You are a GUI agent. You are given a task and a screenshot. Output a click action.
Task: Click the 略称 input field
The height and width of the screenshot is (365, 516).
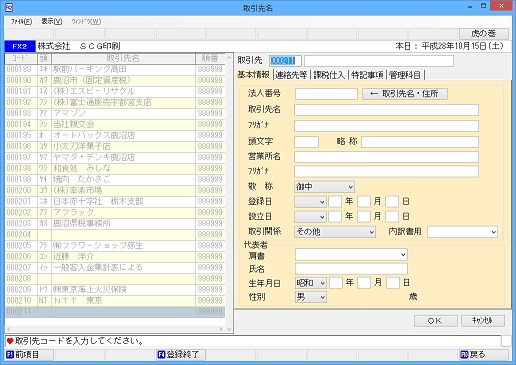tap(420, 142)
